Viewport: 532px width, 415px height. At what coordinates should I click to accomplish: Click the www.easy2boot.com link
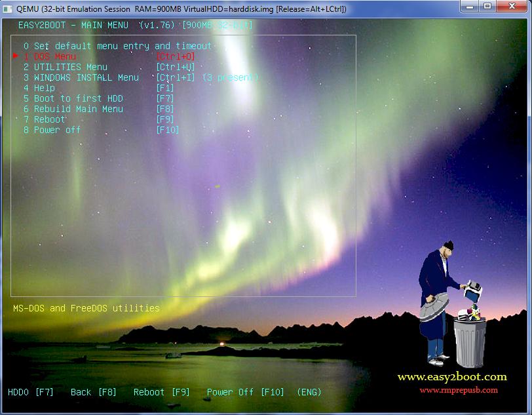coord(452,377)
